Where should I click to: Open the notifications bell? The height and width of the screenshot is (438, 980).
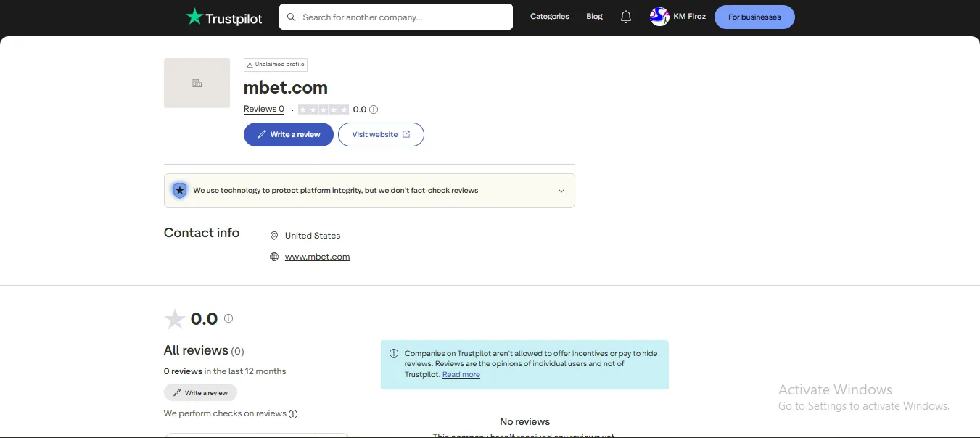coord(626,17)
